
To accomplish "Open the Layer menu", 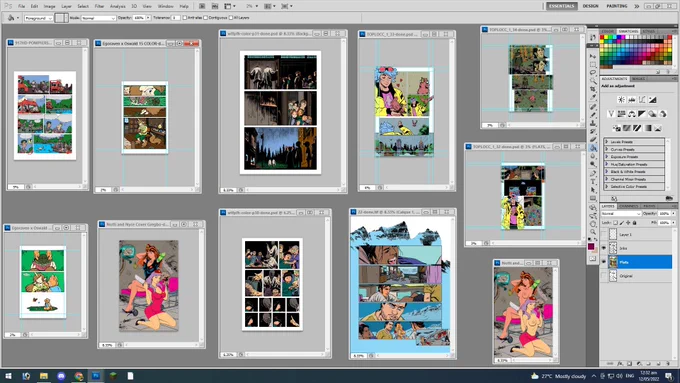I will [x=66, y=7].
